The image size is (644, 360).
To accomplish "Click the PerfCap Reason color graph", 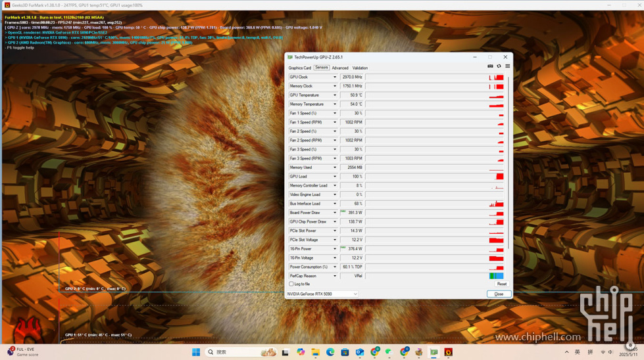I will point(435,276).
